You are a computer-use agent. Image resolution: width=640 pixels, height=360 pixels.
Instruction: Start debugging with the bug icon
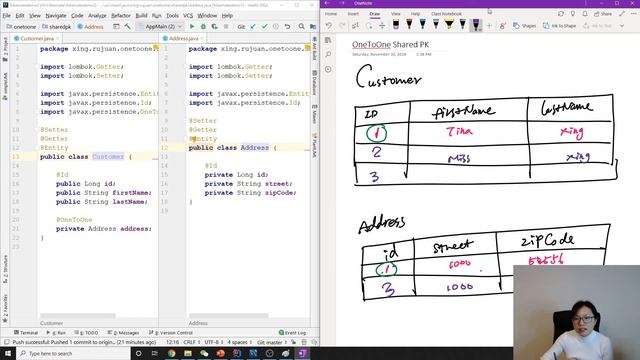coord(203,27)
